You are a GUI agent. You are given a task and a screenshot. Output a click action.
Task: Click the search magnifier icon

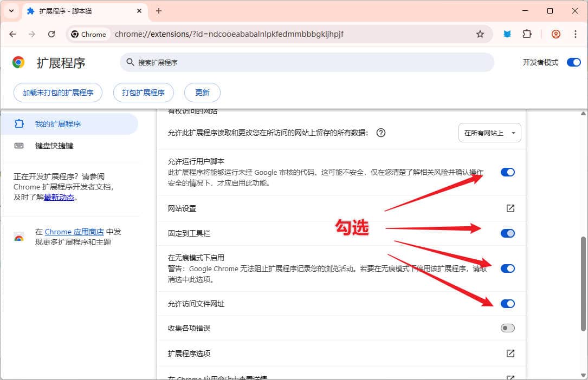pyautogui.click(x=130, y=62)
